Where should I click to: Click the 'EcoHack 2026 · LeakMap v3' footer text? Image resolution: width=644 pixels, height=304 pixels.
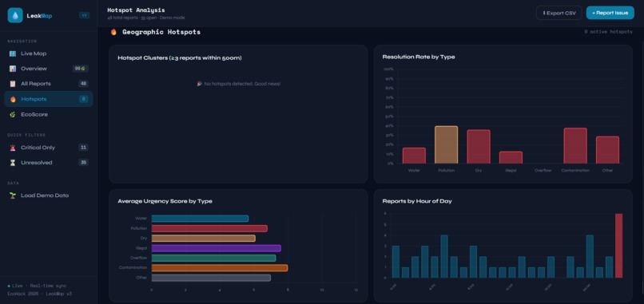click(40, 294)
